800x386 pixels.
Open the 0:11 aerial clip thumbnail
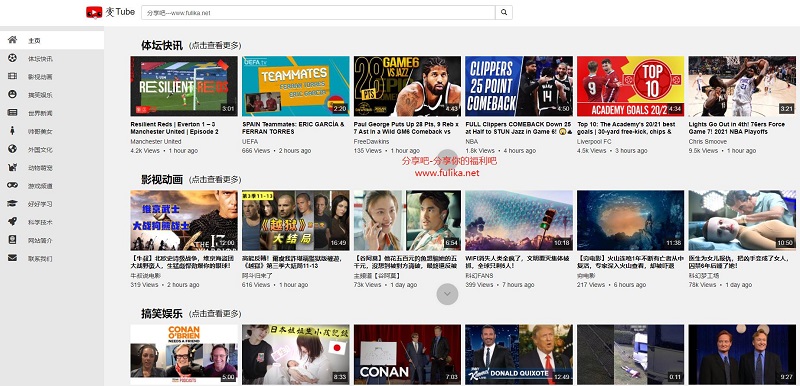(x=631, y=354)
